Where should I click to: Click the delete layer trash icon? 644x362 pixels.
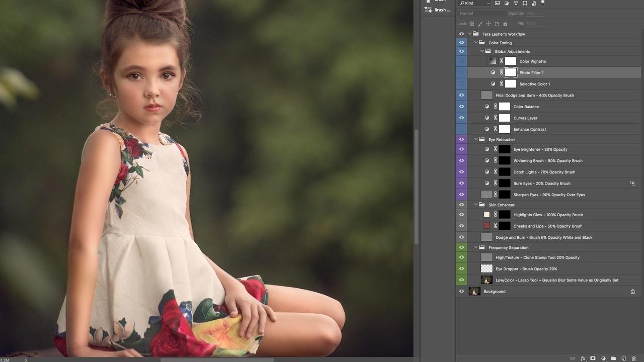(x=633, y=358)
